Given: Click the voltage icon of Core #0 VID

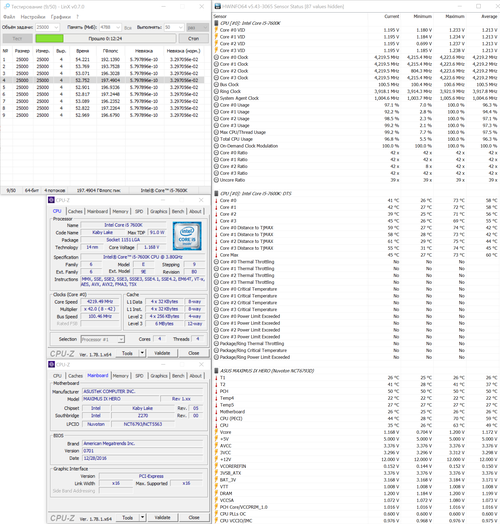Looking at the screenshot, I should (x=216, y=30).
